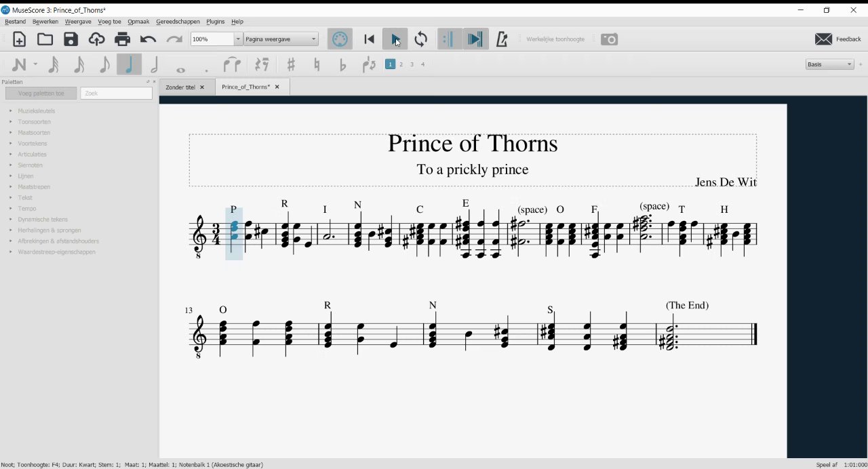The image size is (868, 469).
Task: Toggle loop playback
Action: 421,39
